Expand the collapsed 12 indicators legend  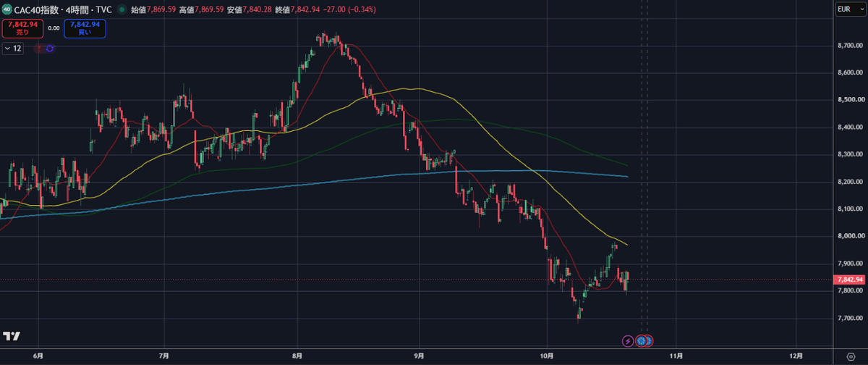13,49
